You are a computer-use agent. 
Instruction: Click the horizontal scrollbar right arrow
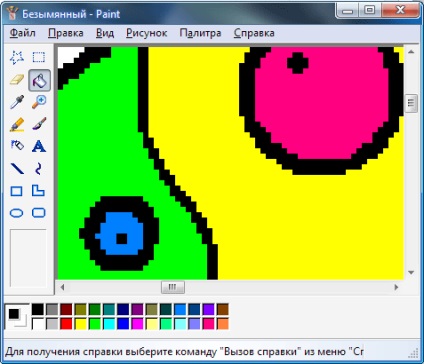(x=396, y=287)
